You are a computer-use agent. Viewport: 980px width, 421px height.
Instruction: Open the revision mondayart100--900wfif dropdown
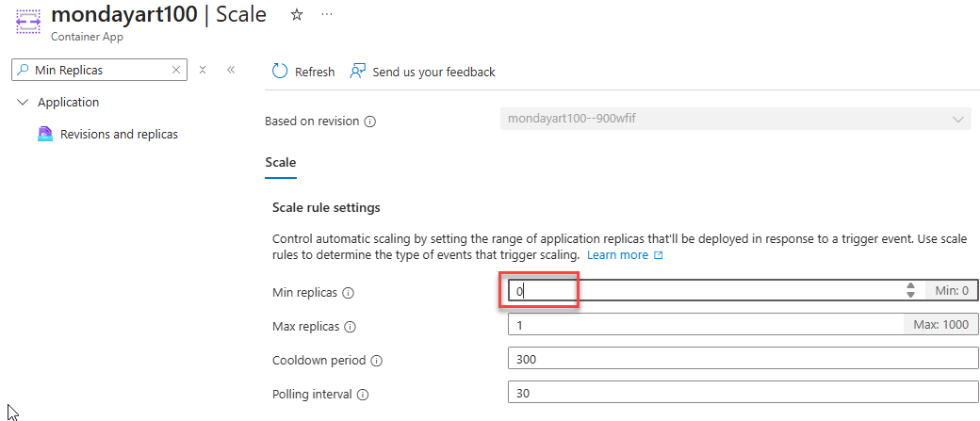point(736,119)
